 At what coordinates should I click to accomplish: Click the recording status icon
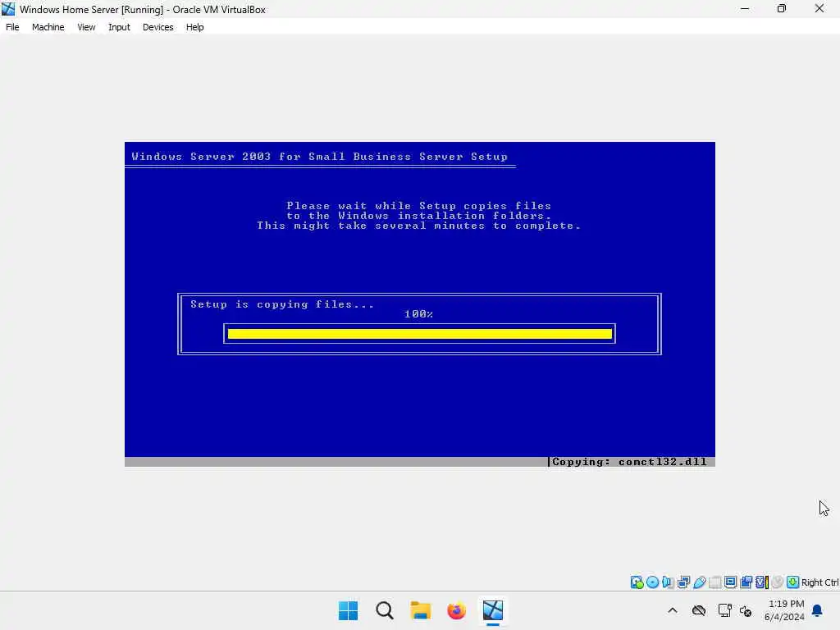click(746, 582)
